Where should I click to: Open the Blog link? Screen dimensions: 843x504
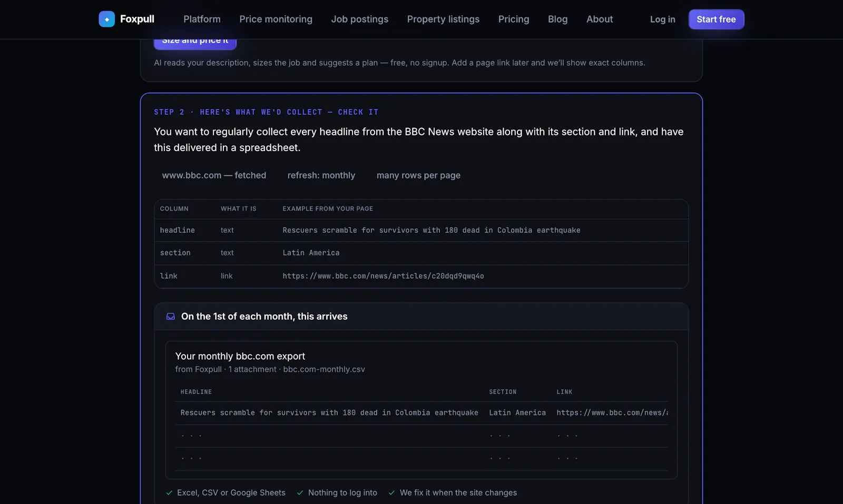coord(557,19)
